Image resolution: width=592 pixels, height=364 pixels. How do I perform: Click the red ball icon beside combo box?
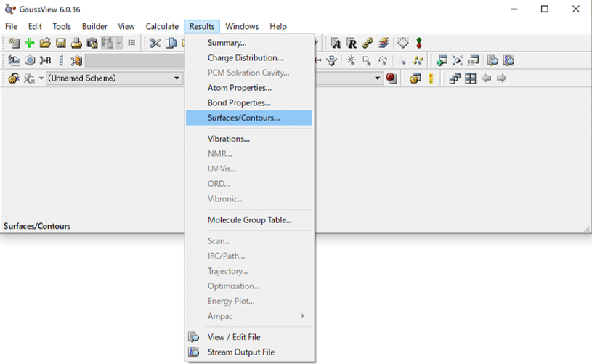[392, 78]
